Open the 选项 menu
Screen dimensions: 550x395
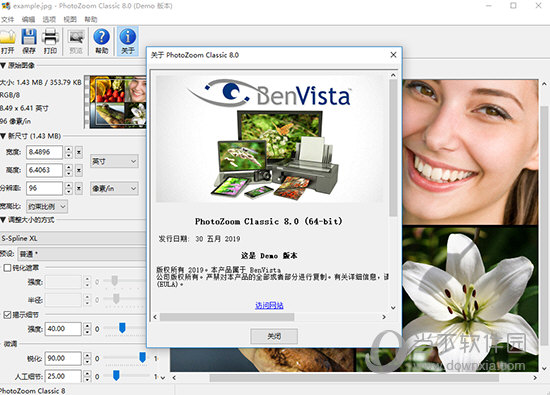[49, 19]
